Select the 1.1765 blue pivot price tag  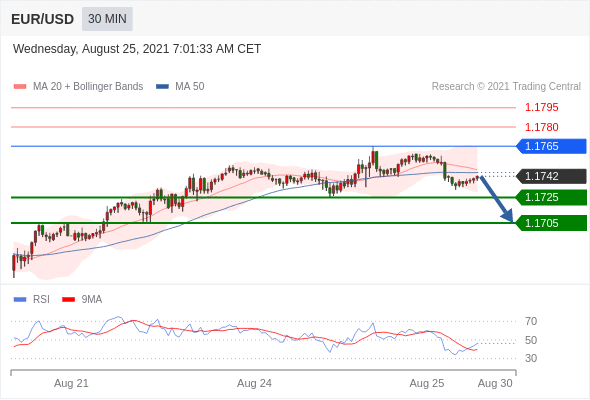(551, 146)
